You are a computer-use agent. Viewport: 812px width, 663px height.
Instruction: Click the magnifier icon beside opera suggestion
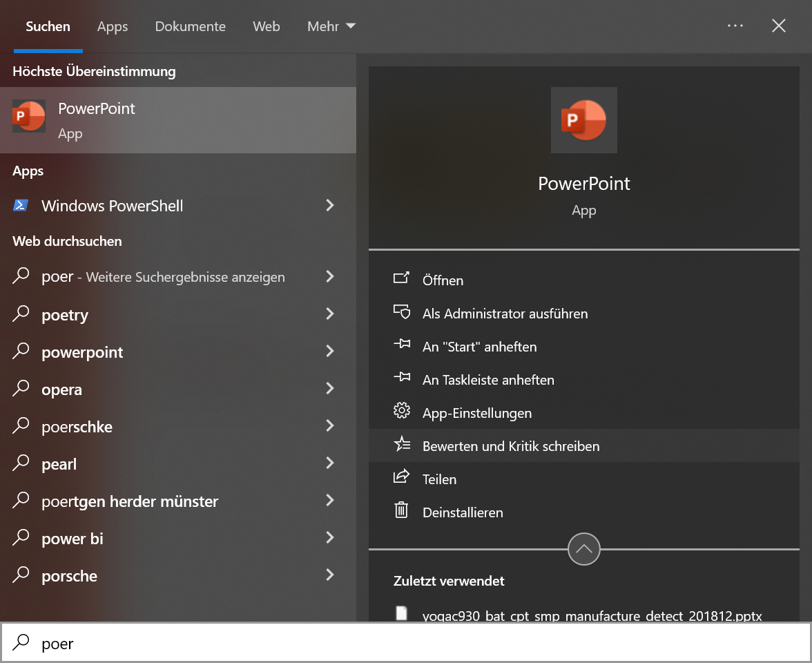tap(21, 388)
